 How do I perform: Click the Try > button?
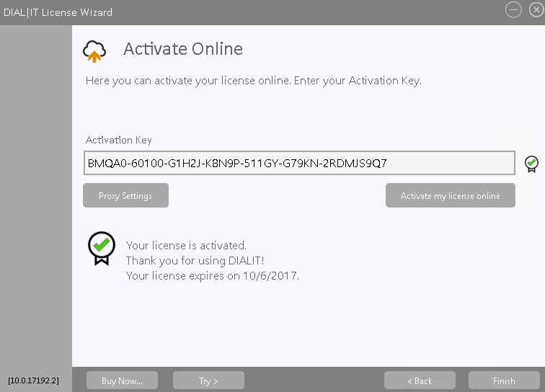208,380
